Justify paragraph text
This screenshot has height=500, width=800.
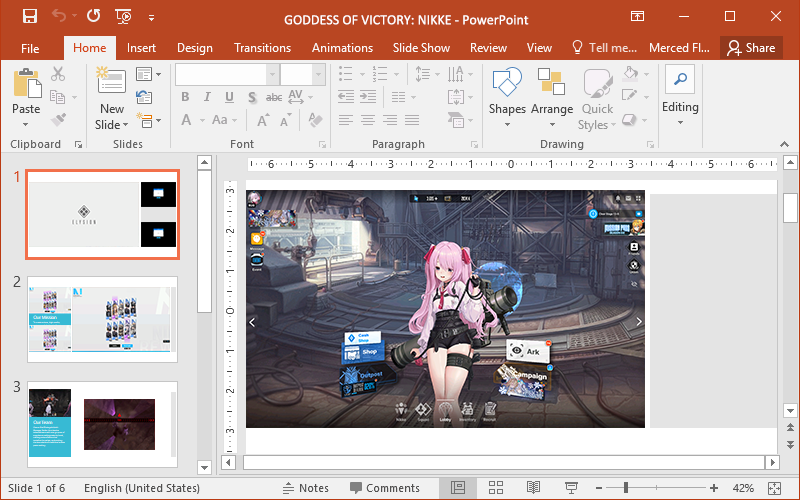412,120
